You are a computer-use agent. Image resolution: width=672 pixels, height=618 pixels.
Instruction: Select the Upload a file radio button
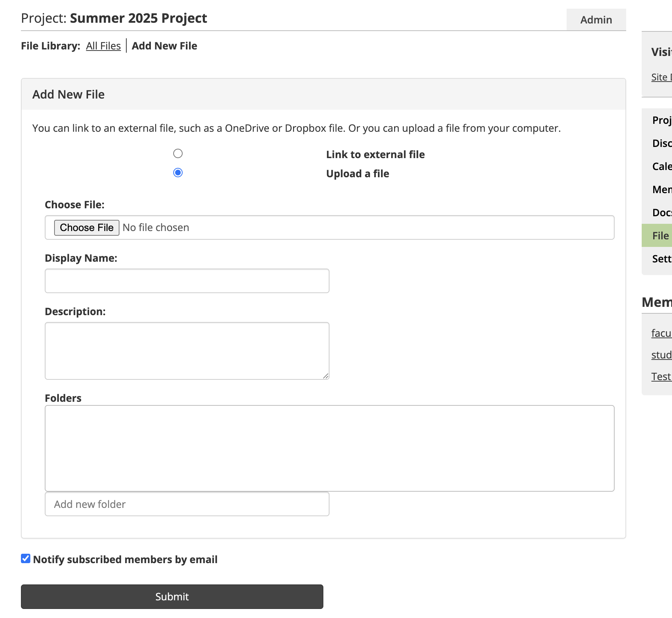178,173
